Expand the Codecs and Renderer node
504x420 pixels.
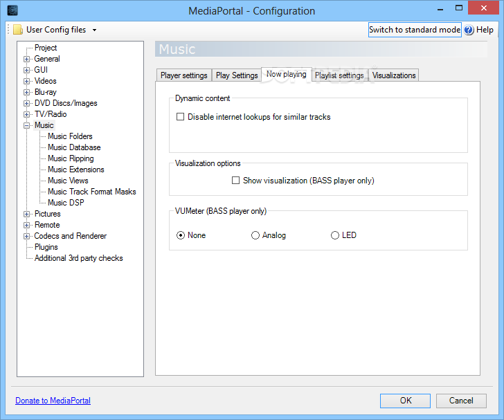[x=27, y=236]
